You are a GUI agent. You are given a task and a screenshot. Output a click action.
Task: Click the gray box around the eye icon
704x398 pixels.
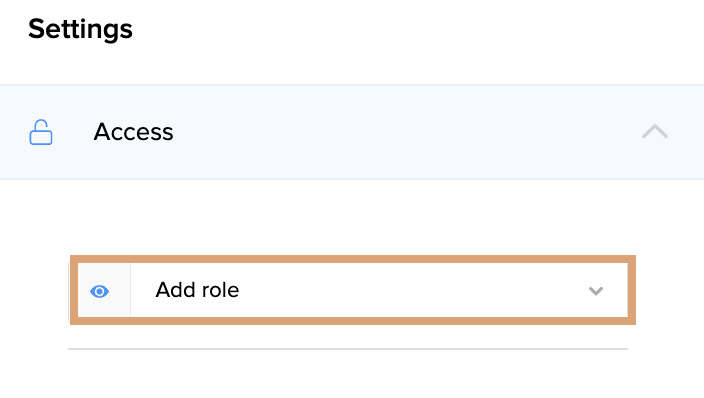104,290
